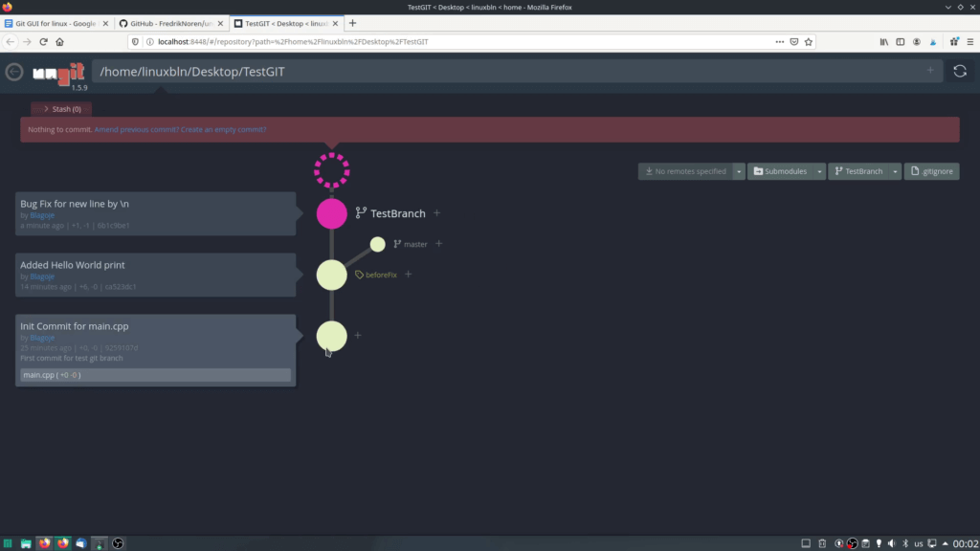
Task: Click the ungit logo
Action: [x=58, y=73]
